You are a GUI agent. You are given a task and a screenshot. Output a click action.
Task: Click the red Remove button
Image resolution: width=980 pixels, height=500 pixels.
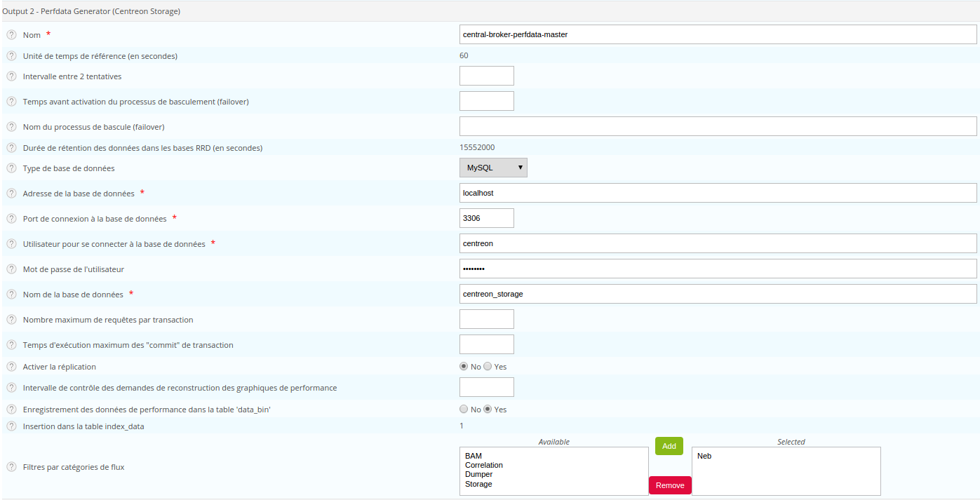pyautogui.click(x=670, y=485)
